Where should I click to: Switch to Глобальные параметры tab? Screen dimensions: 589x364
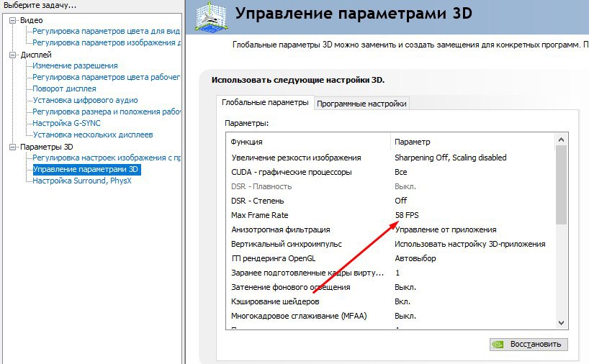pyautogui.click(x=265, y=102)
